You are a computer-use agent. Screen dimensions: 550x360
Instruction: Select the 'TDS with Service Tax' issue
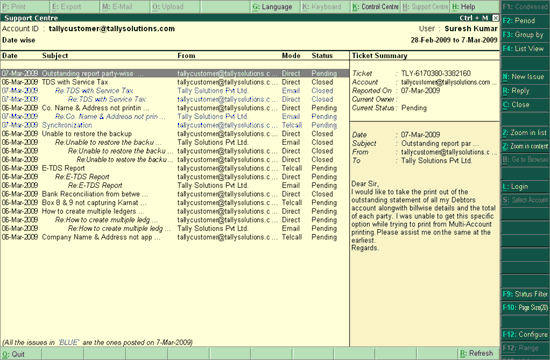[x=175, y=82]
